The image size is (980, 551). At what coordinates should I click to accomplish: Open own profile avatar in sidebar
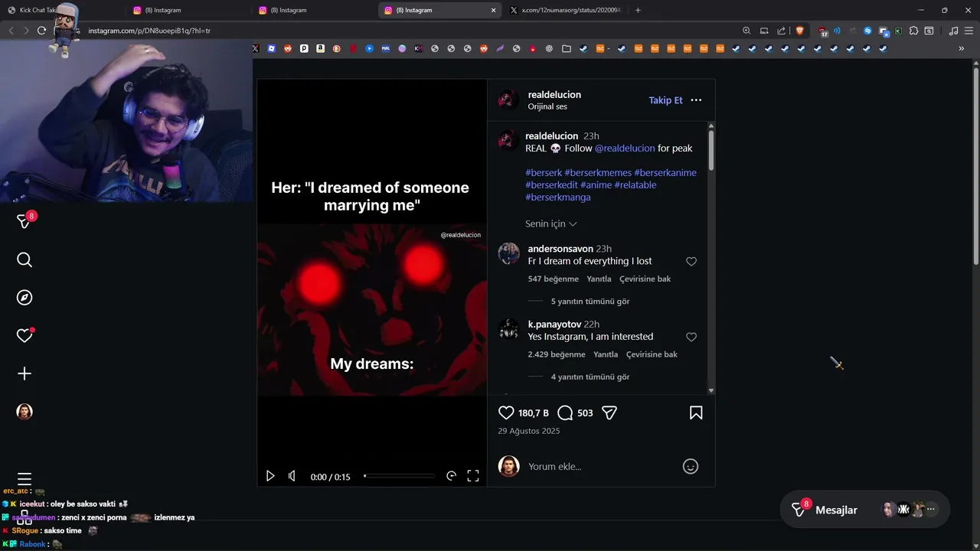(x=24, y=412)
